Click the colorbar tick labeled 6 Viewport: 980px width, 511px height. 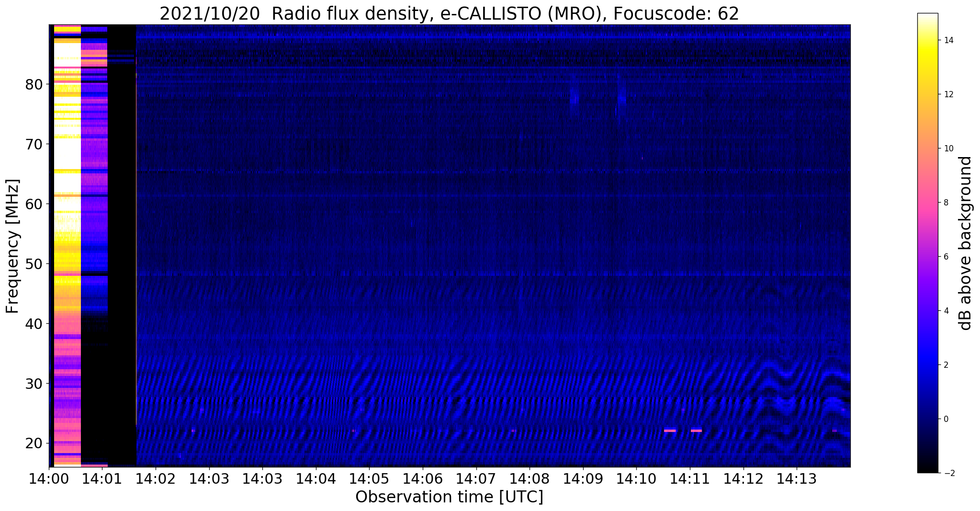pyautogui.click(x=946, y=257)
